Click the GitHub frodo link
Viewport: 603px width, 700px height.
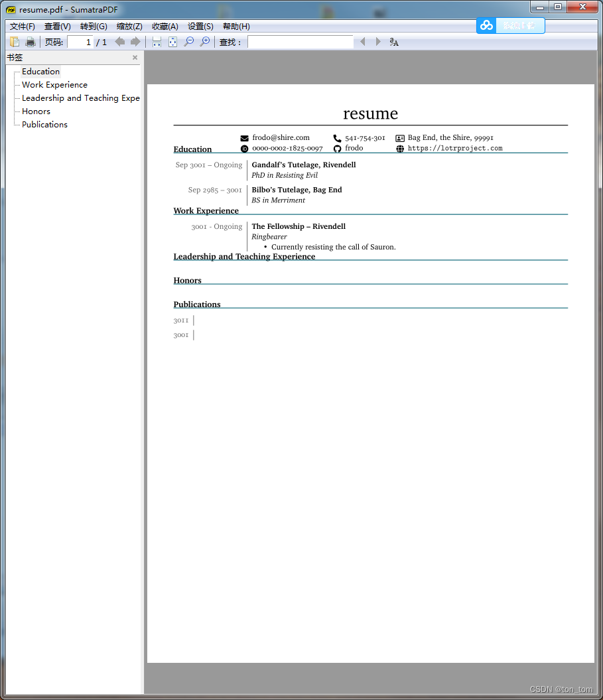[354, 148]
